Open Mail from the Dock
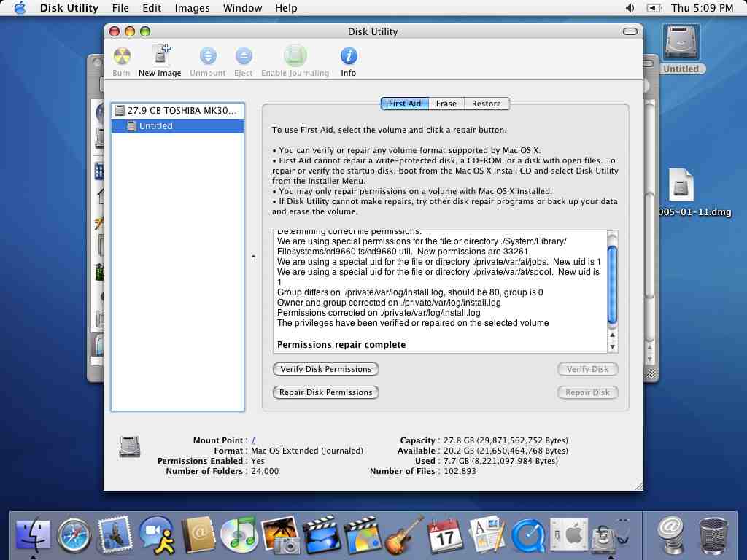 [x=115, y=534]
